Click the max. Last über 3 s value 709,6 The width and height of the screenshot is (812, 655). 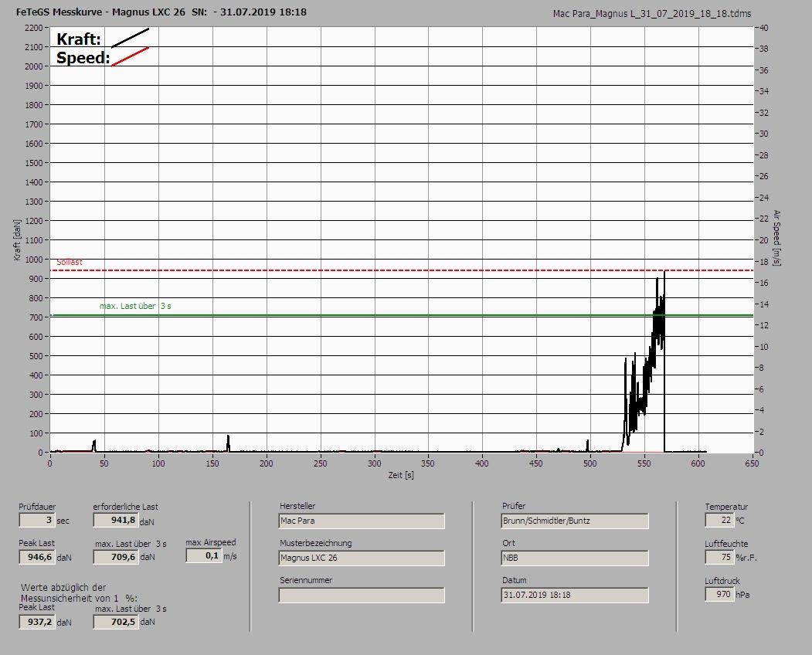pyautogui.click(x=116, y=557)
